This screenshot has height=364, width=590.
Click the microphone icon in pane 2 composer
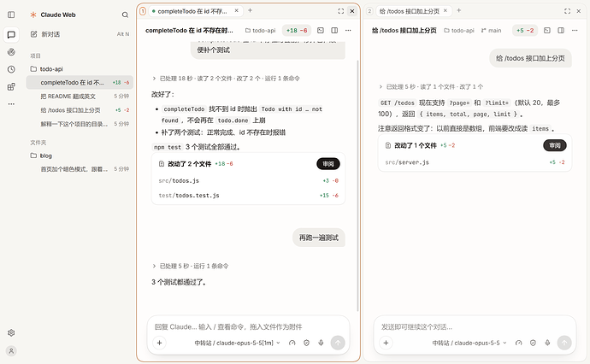(x=547, y=343)
